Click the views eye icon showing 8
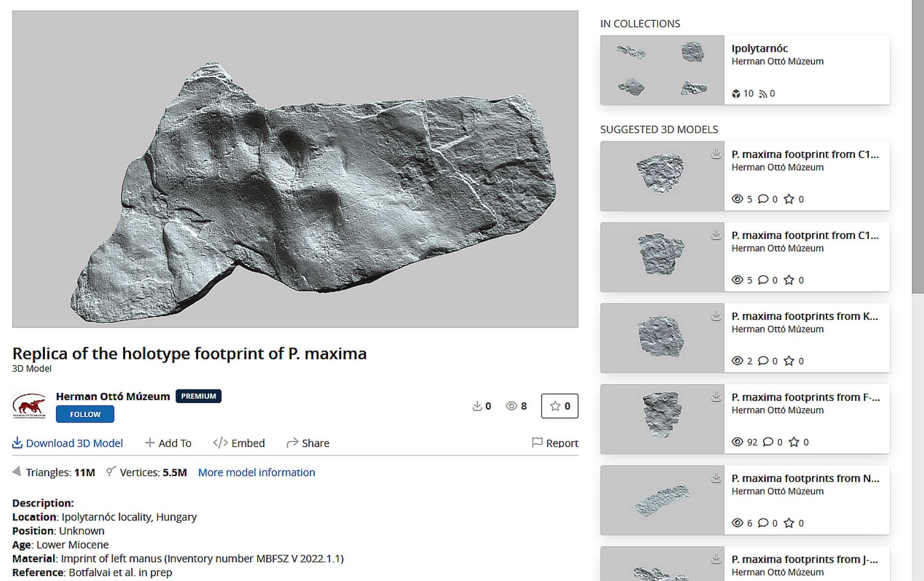The image size is (924, 581). pos(511,406)
